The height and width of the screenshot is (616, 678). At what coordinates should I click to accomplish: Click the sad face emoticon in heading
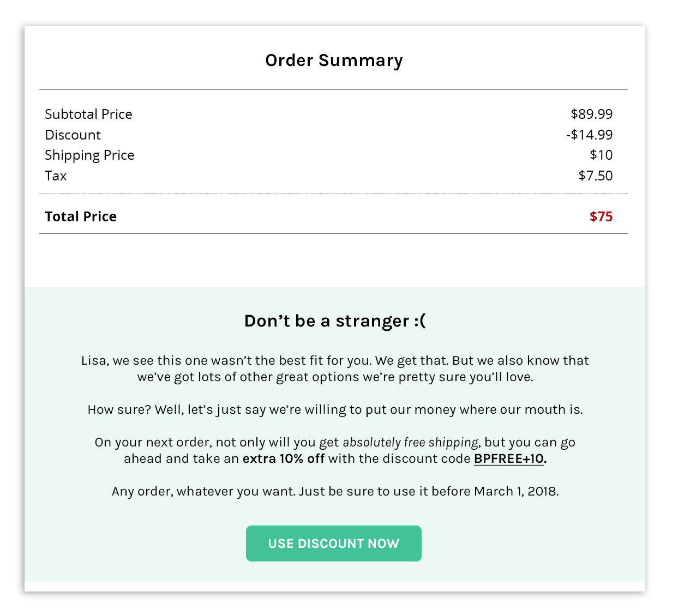420,321
